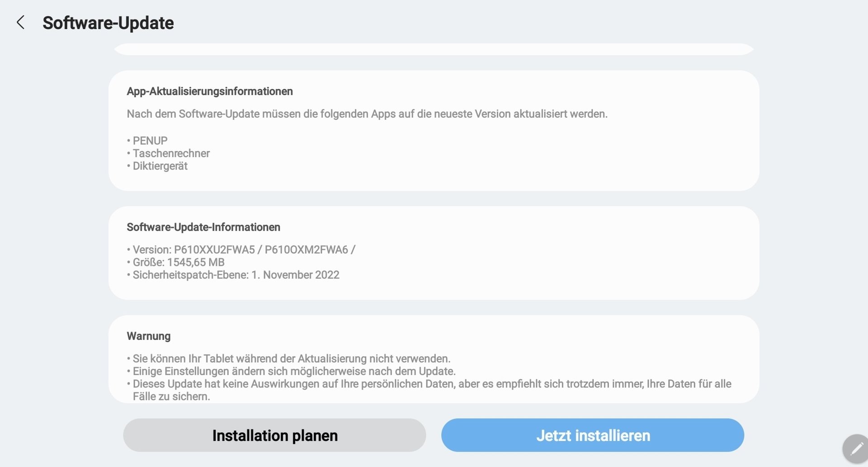Image resolution: width=868 pixels, height=467 pixels.
Task: Select the App-Aktualisierungsinformationen heading
Action: click(x=210, y=91)
